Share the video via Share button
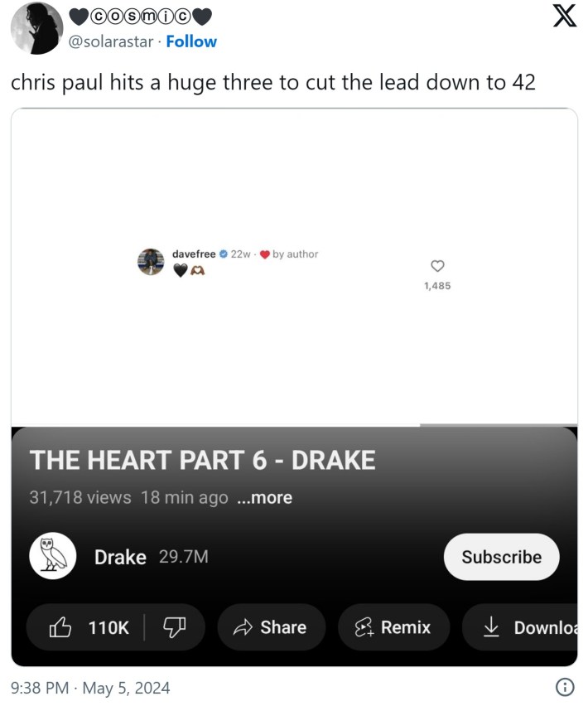The image size is (588, 706). click(x=271, y=627)
